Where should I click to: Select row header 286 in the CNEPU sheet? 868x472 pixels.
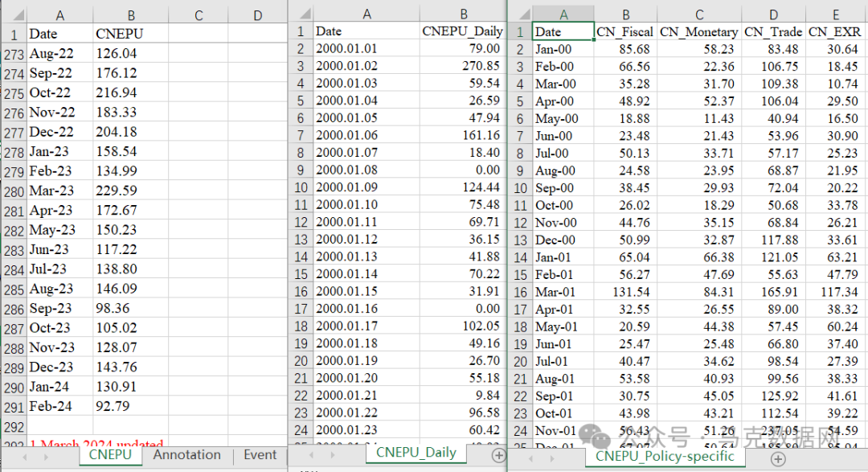pos(14,309)
